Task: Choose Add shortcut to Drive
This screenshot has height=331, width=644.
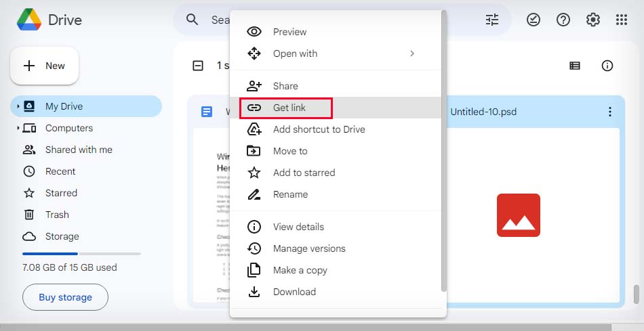Action: pos(336,129)
